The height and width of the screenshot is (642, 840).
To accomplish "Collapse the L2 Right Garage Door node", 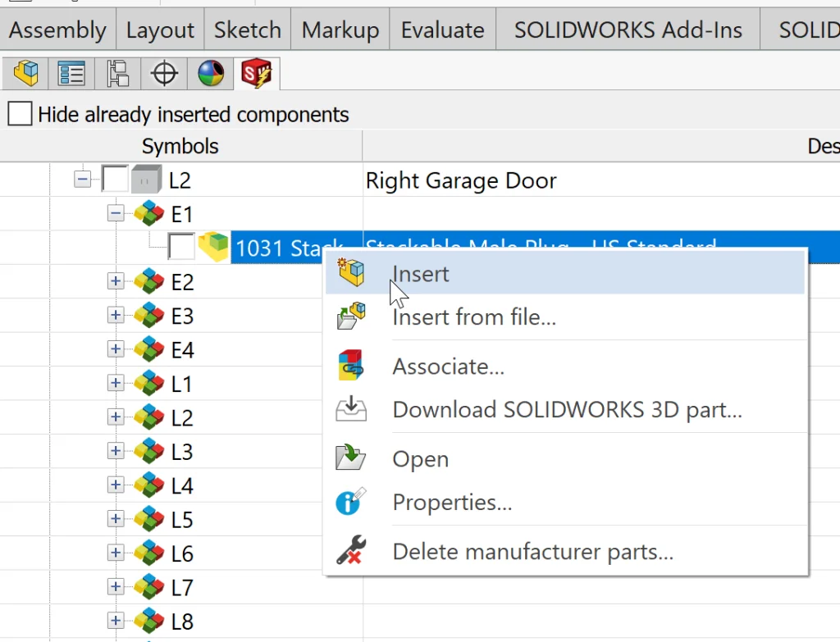I will pyautogui.click(x=82, y=179).
